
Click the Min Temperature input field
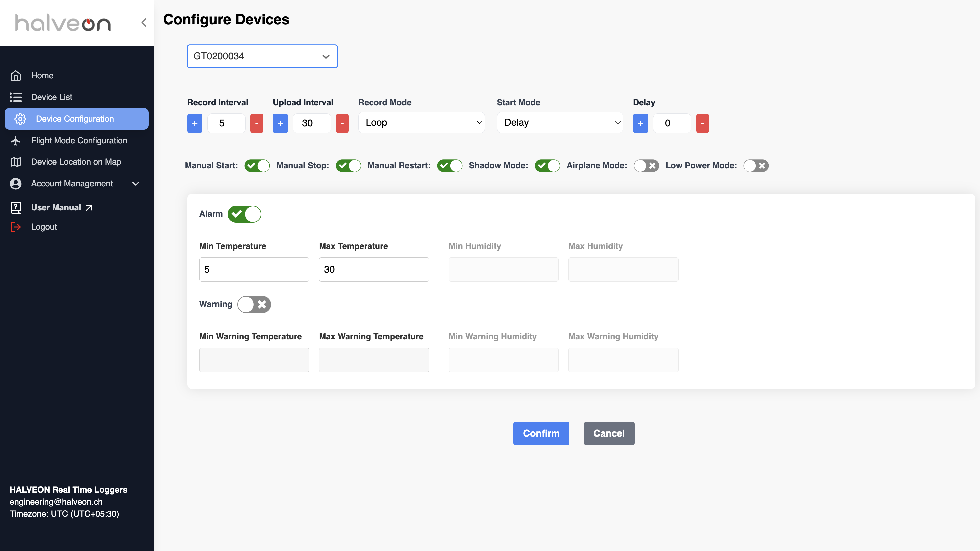coord(254,270)
